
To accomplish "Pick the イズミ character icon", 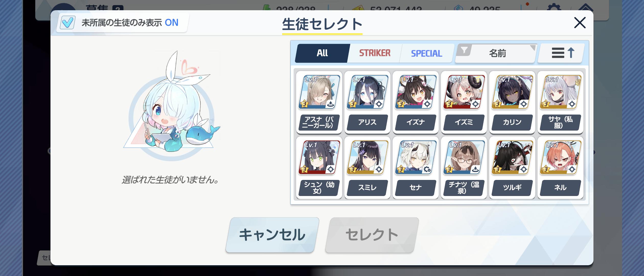I will 464,92.
